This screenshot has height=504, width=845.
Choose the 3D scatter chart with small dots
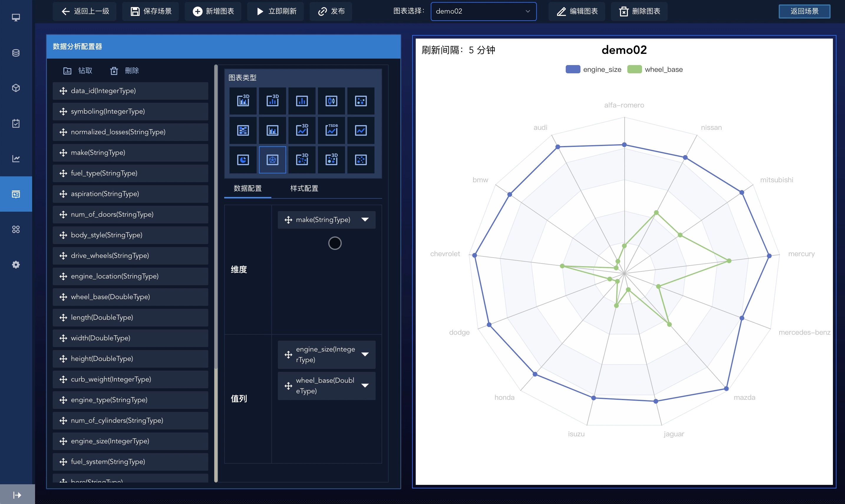[302, 160]
